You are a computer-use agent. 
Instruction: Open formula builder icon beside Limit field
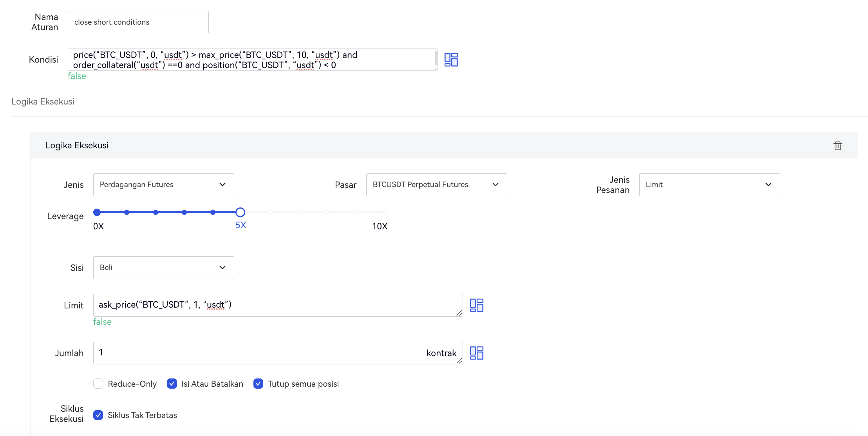[476, 305]
